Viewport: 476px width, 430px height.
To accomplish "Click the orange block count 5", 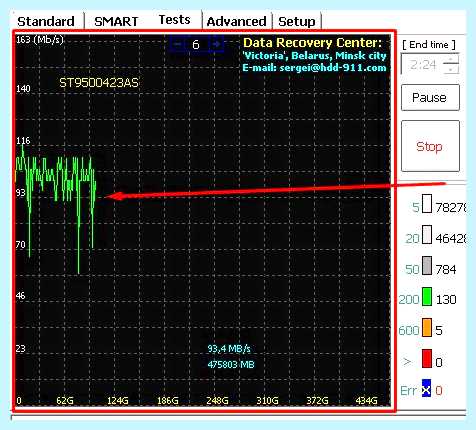I will click(x=439, y=331).
